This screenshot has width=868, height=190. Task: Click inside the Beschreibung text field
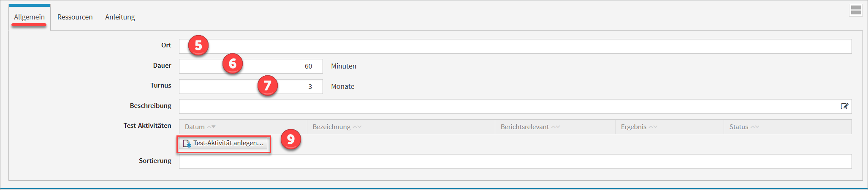[507, 107]
